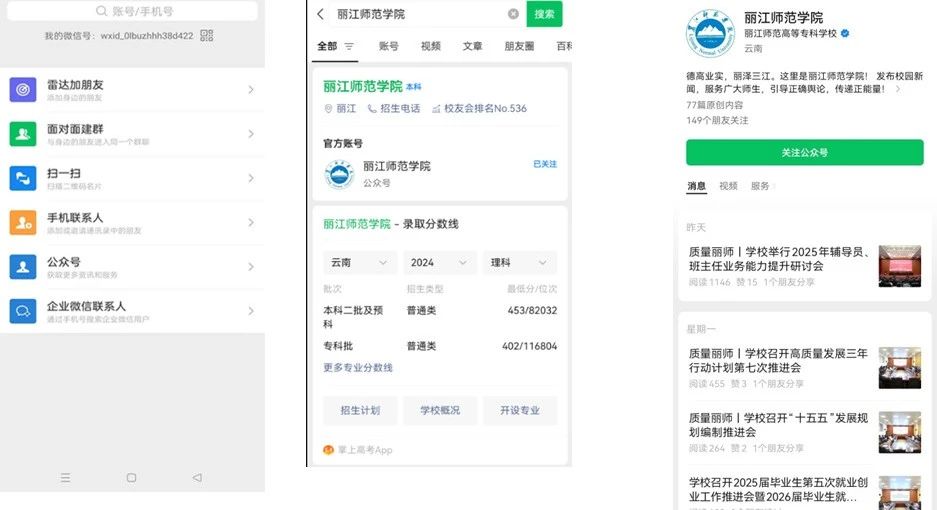Open 更多专业分数线 link
The image size is (937, 510).
[x=358, y=367]
